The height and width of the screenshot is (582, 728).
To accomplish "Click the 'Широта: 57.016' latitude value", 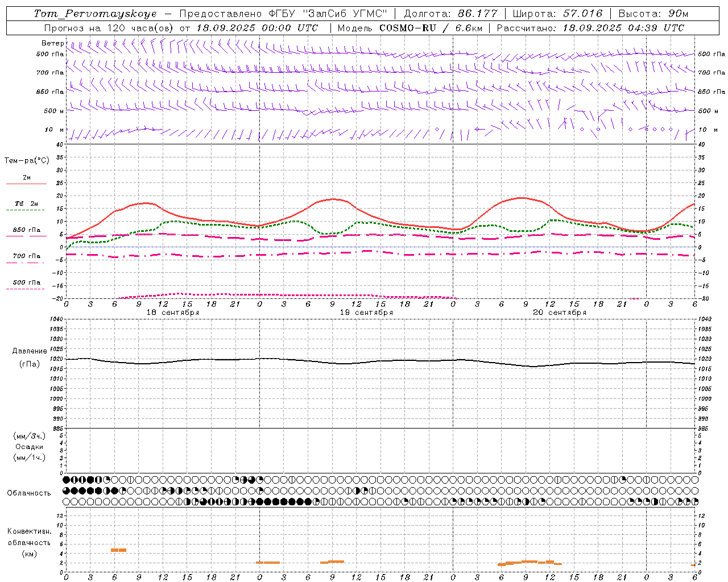I will [x=557, y=14].
